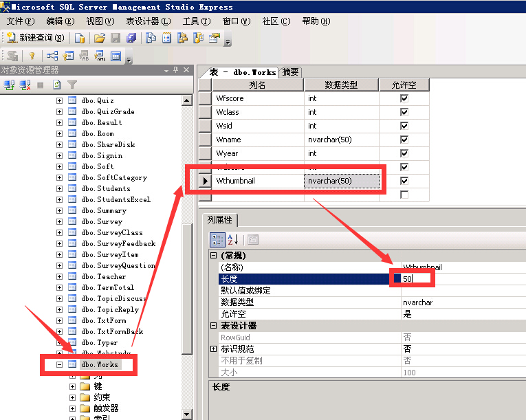The height and width of the screenshot is (420, 526).
Task: Click the Set Primary Key icon
Action: click(32, 56)
